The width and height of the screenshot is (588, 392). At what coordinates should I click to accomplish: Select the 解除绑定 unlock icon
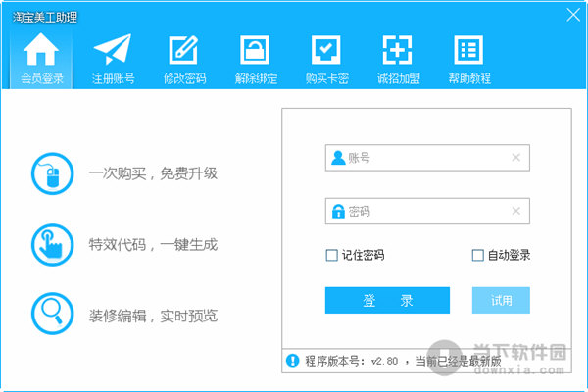pos(254,51)
